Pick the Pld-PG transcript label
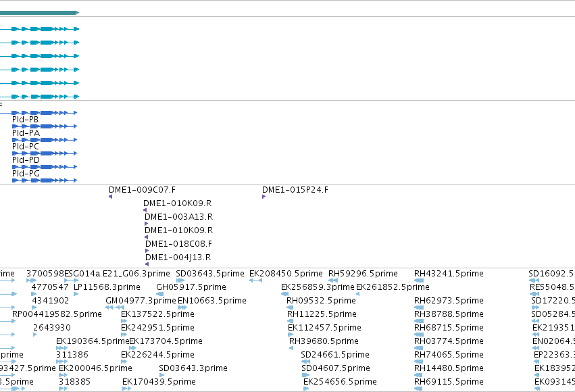 (26, 174)
